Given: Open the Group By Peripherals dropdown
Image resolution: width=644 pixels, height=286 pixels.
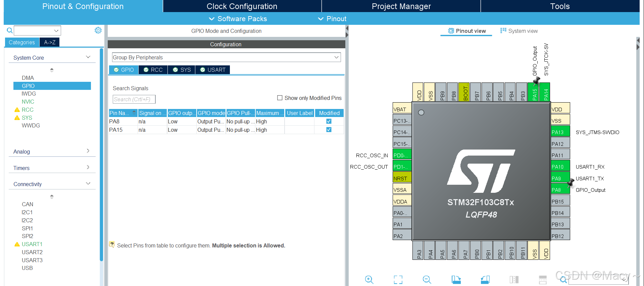Looking at the screenshot, I should point(226,57).
